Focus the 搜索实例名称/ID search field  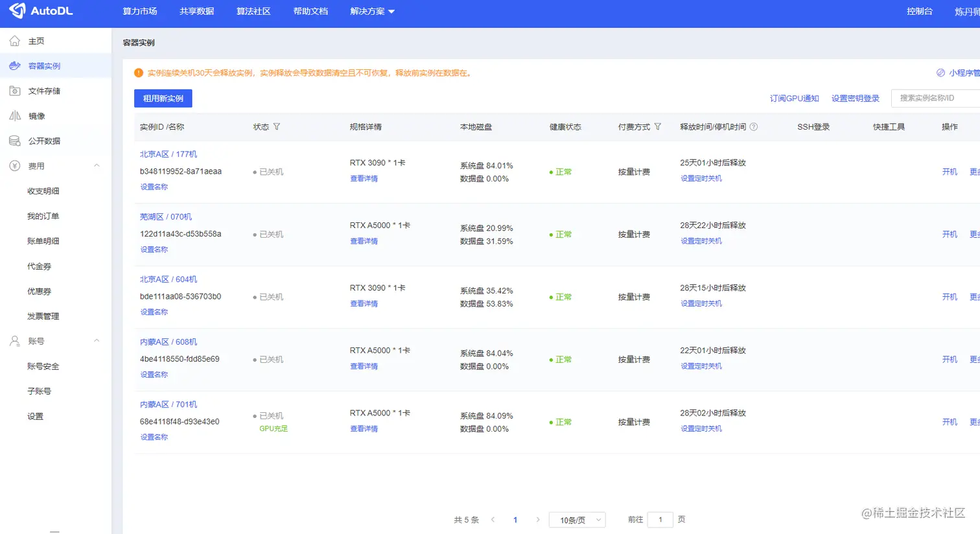(x=936, y=98)
